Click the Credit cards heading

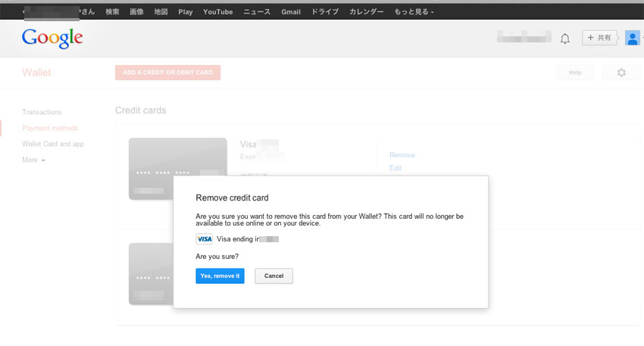pyautogui.click(x=140, y=111)
